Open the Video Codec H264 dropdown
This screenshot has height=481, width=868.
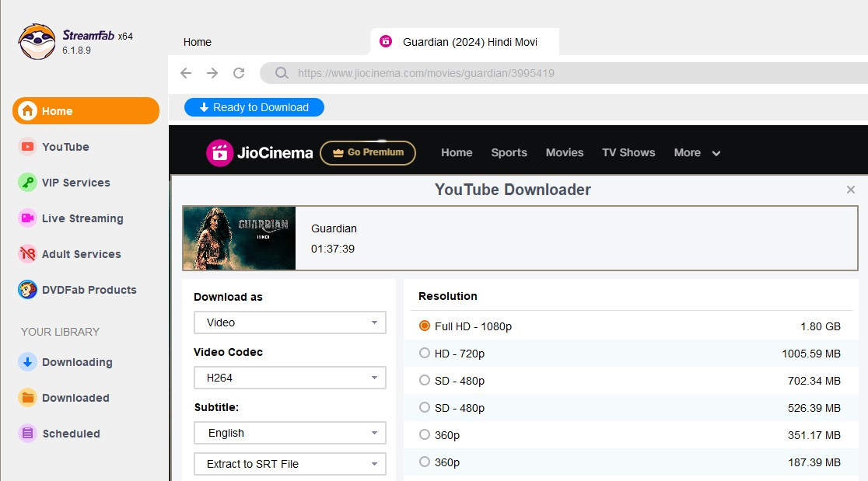pos(289,378)
